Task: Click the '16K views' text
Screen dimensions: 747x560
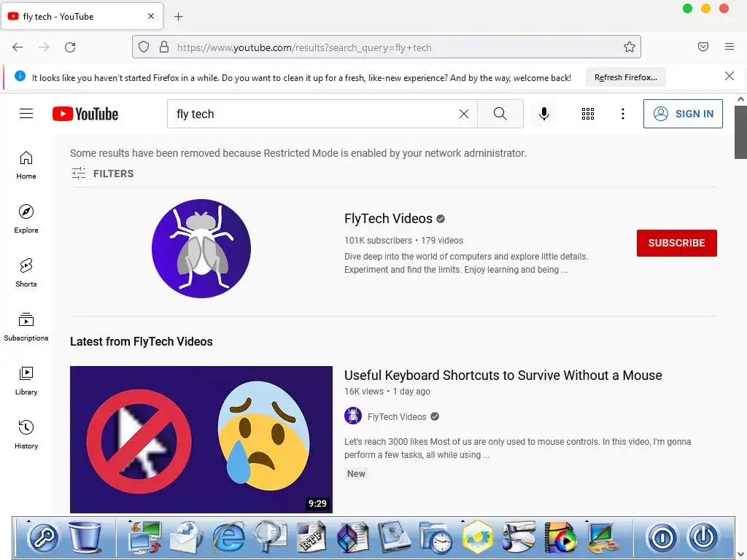Action: click(363, 392)
